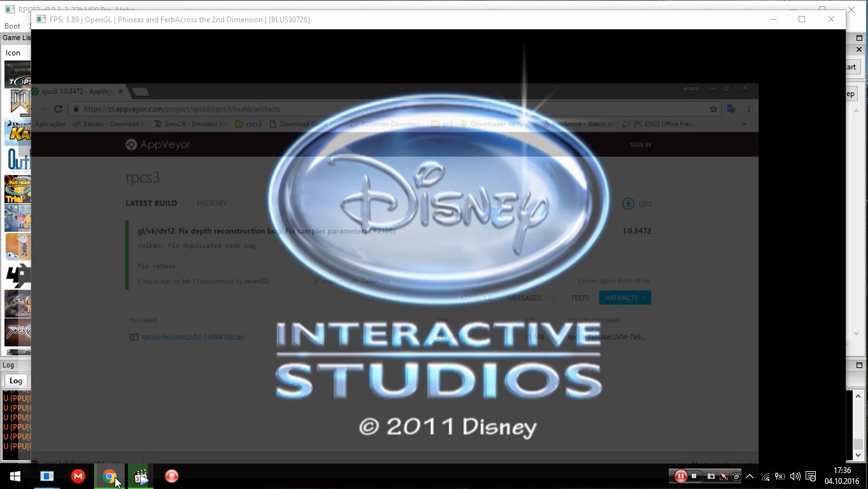868x489 pixels.
Task: Stop the screen recording with square button
Action: pyautogui.click(x=694, y=476)
